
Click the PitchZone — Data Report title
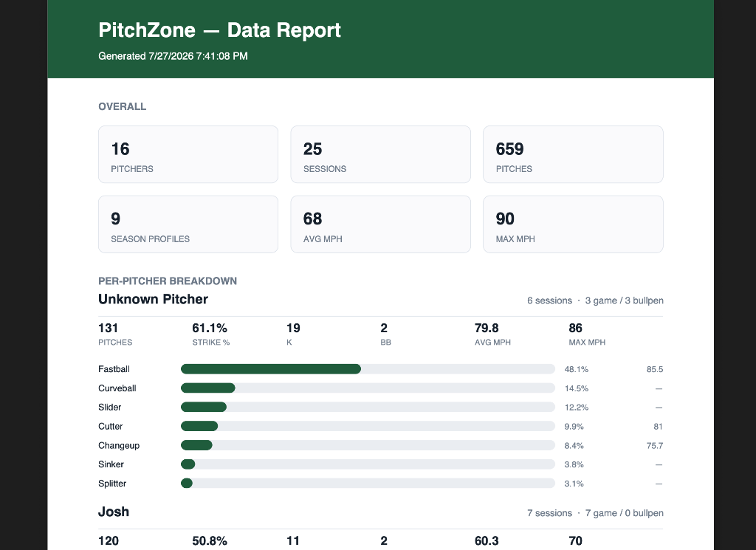point(219,30)
